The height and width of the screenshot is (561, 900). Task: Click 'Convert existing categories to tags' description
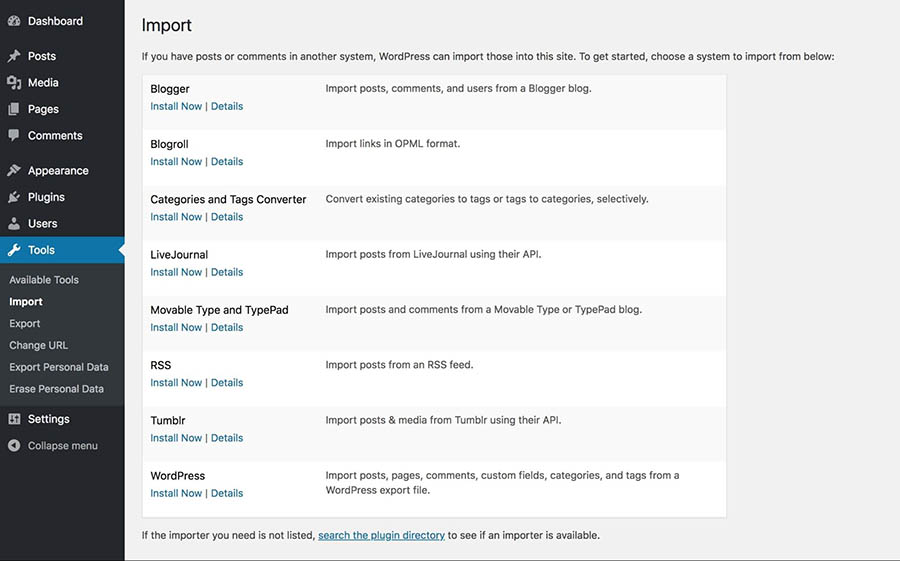487,199
